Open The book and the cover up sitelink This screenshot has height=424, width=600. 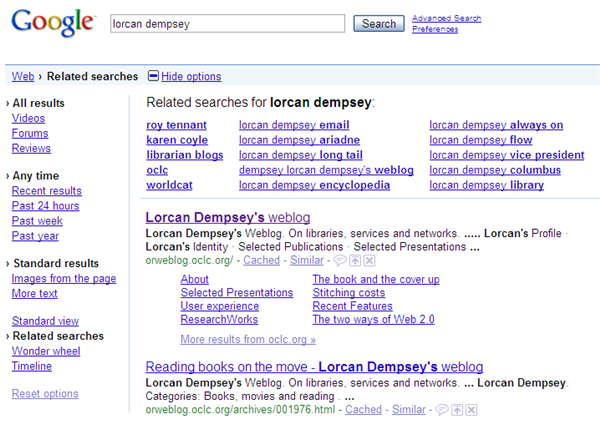376,279
